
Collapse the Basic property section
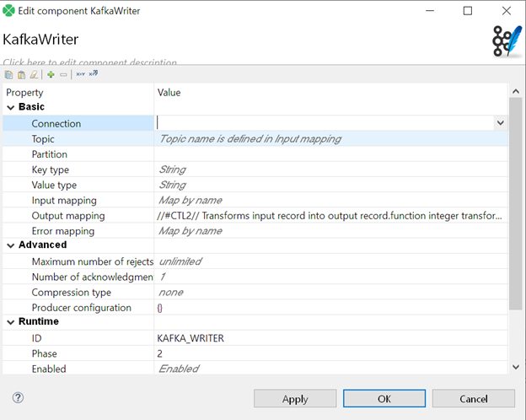11,108
